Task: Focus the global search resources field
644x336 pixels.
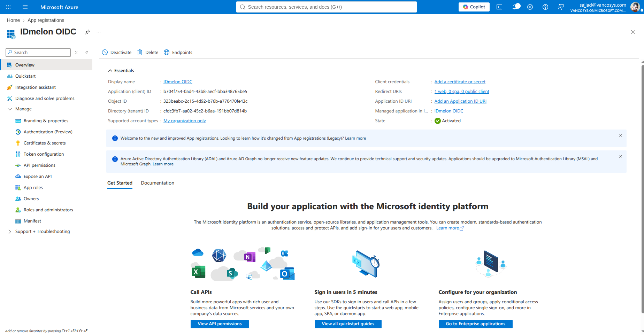Action: [327, 7]
